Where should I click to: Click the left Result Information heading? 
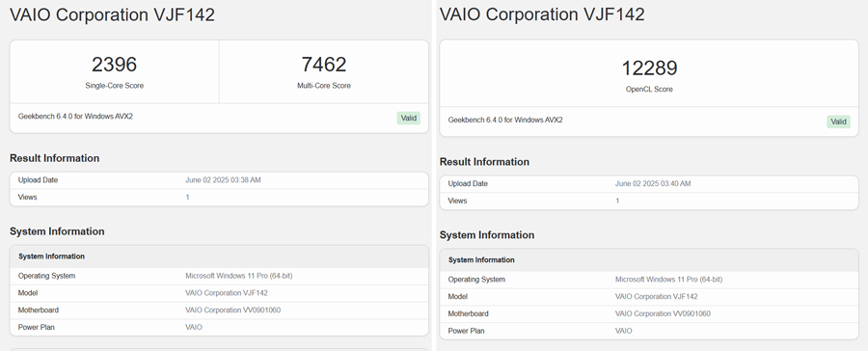[x=54, y=158]
